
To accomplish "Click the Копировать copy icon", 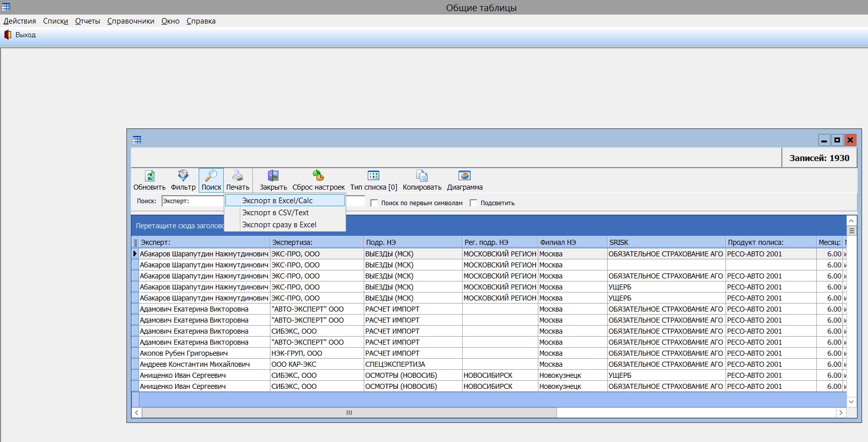I will pos(422,176).
